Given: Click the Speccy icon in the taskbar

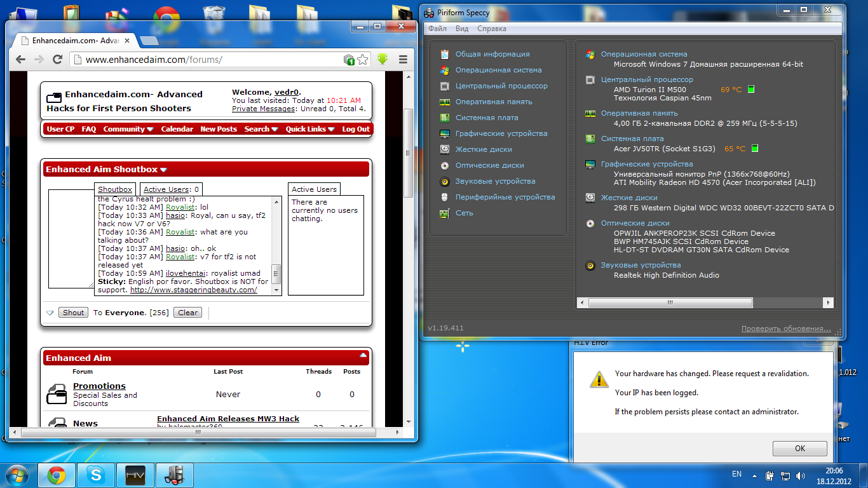Looking at the screenshot, I should click(174, 475).
